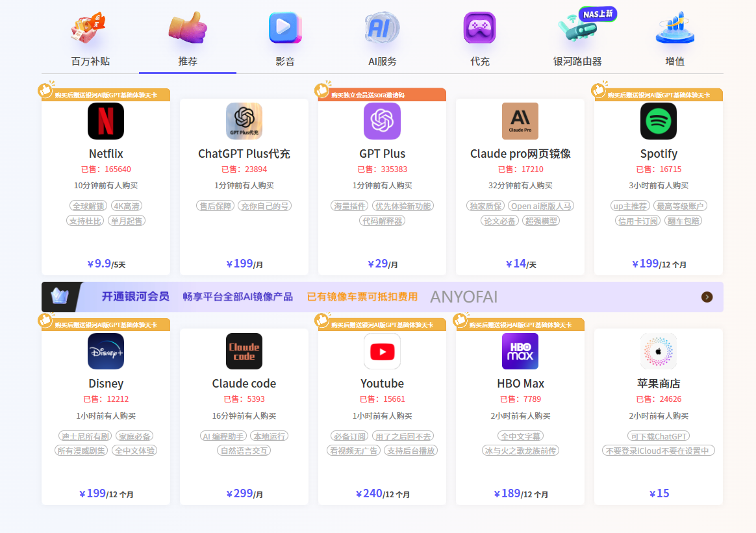Open the Youtube product title
Image resolution: width=756 pixels, height=533 pixels.
click(383, 384)
